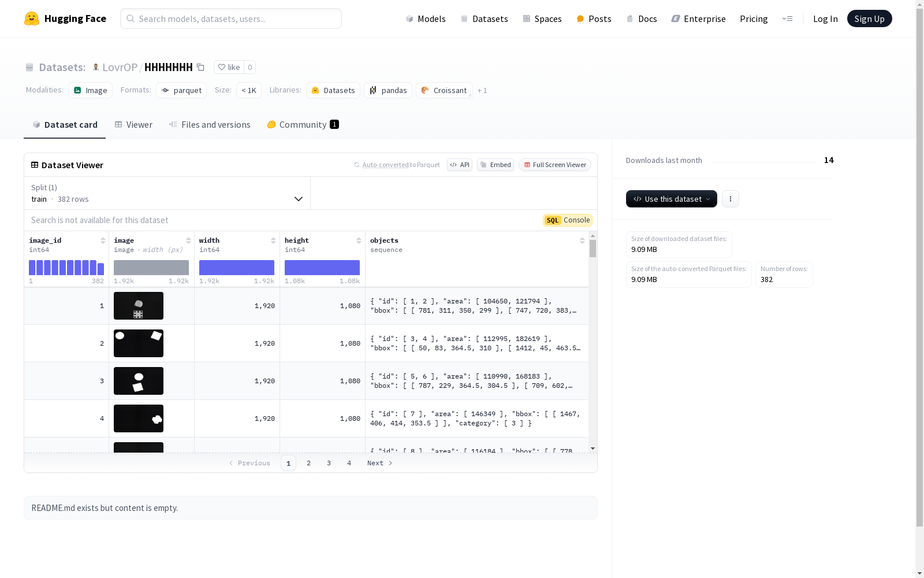Click the < 1K size tag

tap(249, 90)
